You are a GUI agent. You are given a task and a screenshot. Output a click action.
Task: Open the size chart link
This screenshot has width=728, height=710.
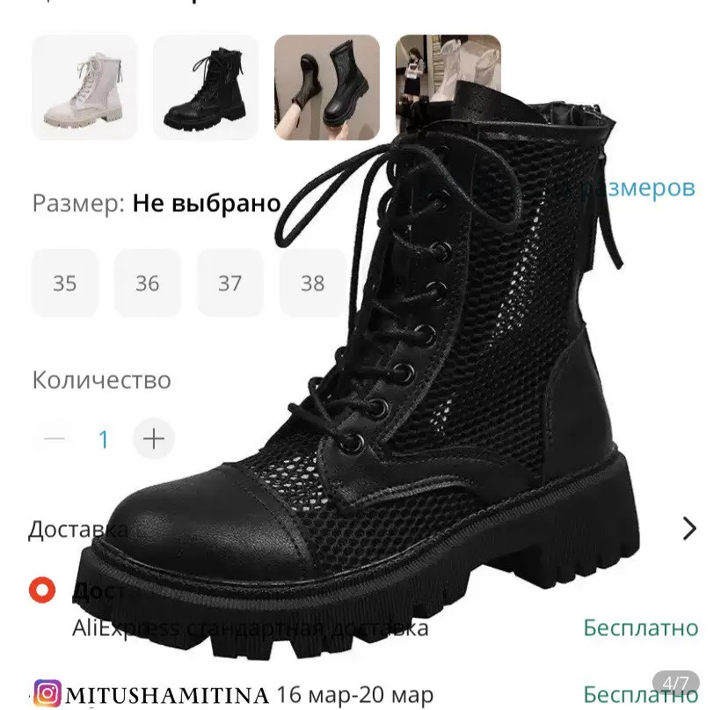(645, 187)
